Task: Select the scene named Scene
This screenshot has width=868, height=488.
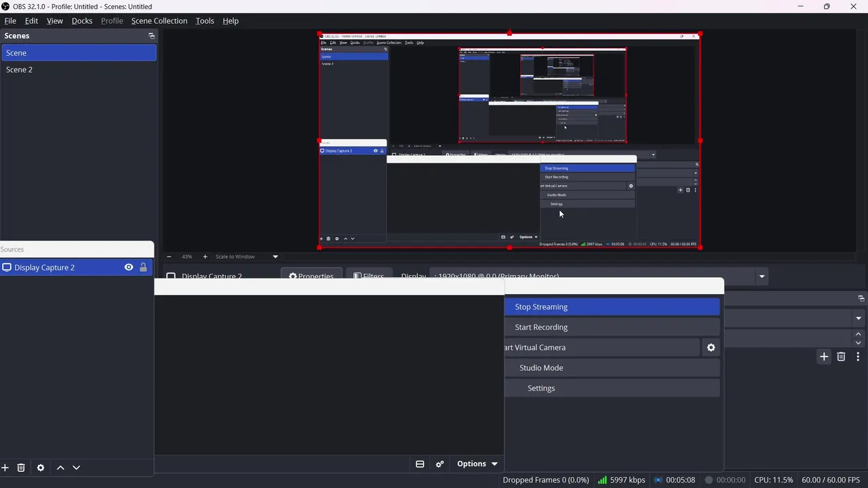Action: point(79,53)
